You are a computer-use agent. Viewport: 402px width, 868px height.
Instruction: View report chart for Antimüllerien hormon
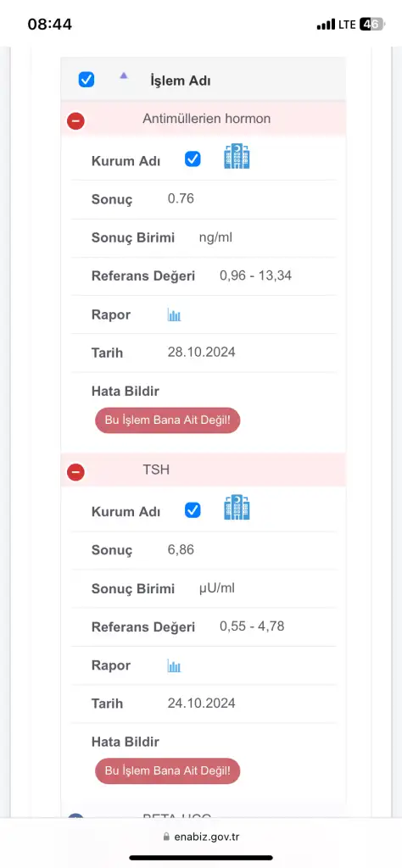point(175,315)
